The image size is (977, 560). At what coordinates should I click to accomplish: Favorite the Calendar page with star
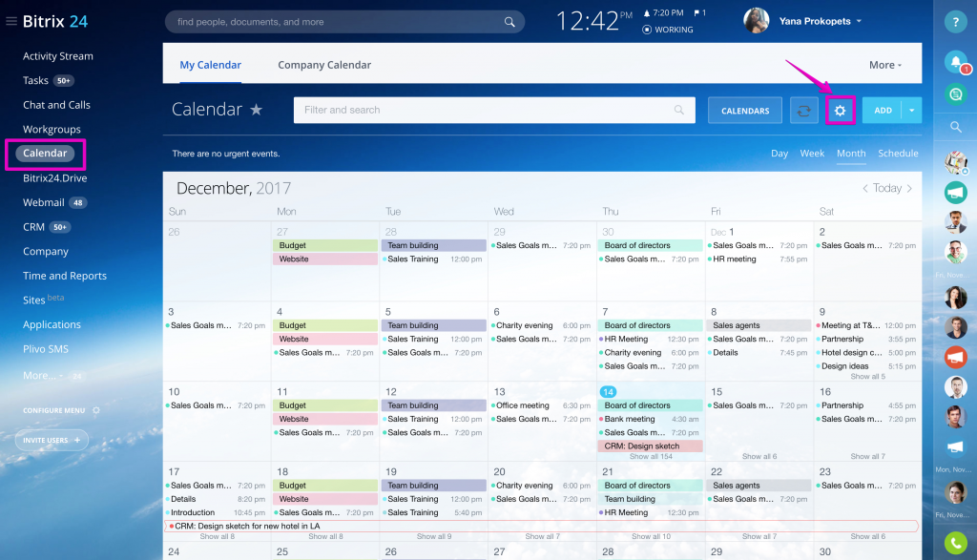click(x=256, y=110)
